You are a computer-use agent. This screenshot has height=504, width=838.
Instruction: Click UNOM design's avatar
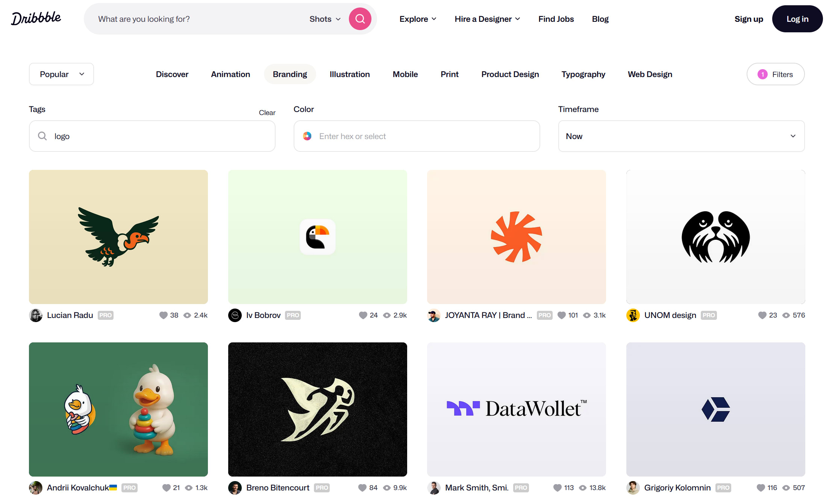[x=633, y=315]
